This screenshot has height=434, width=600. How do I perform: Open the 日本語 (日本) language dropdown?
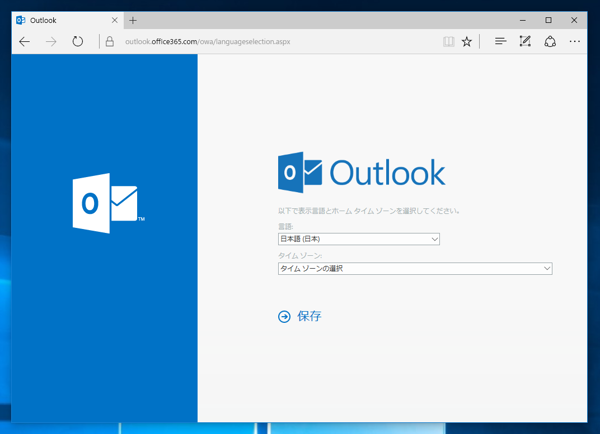(x=359, y=239)
